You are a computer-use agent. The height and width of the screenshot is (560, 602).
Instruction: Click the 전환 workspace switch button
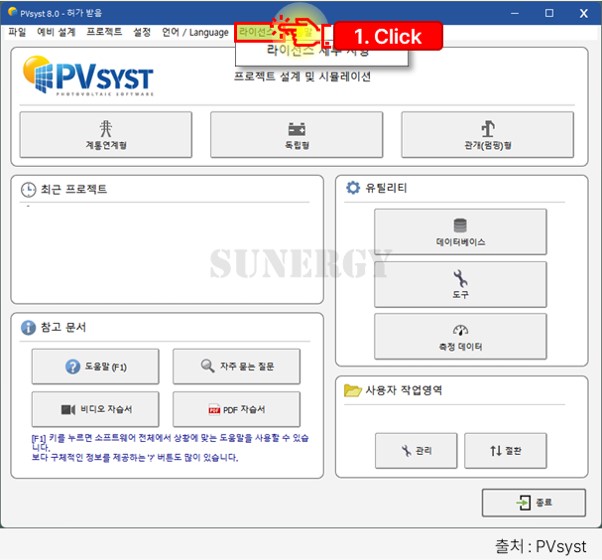pyautogui.click(x=505, y=451)
